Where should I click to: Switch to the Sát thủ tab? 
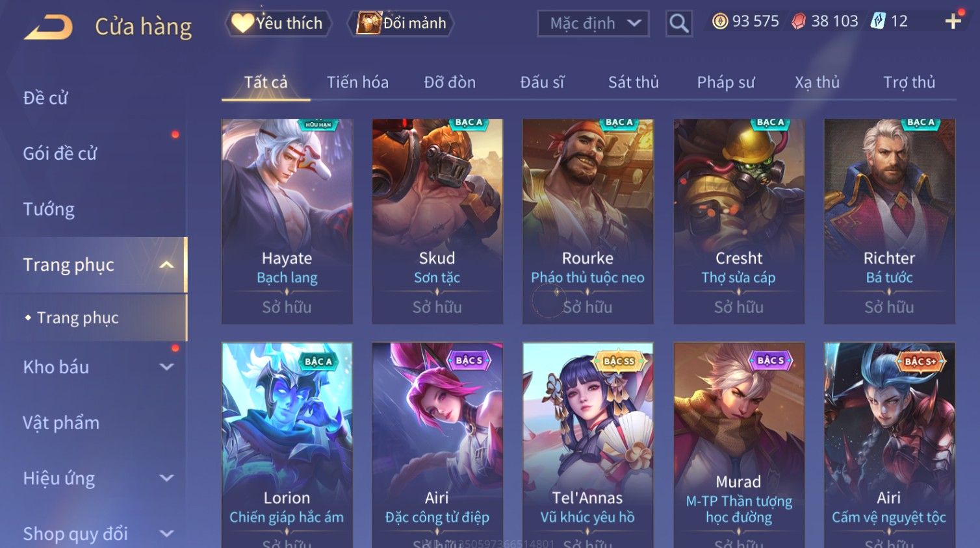click(x=633, y=82)
